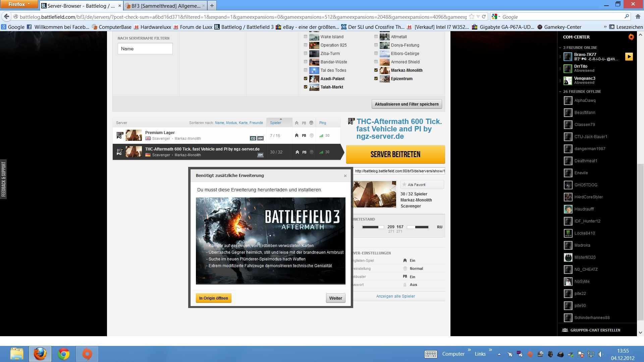
Task: Click In Origin öffnen button
Action: click(214, 298)
